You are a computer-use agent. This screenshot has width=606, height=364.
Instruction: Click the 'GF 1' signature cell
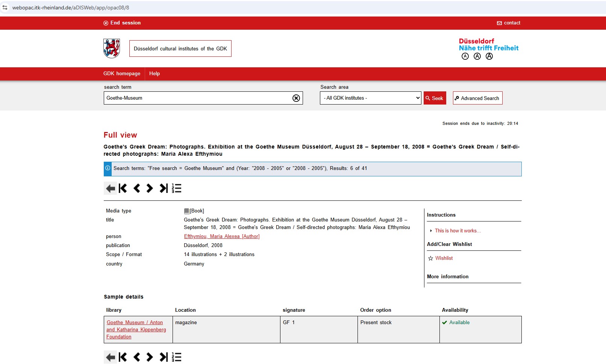319,330
